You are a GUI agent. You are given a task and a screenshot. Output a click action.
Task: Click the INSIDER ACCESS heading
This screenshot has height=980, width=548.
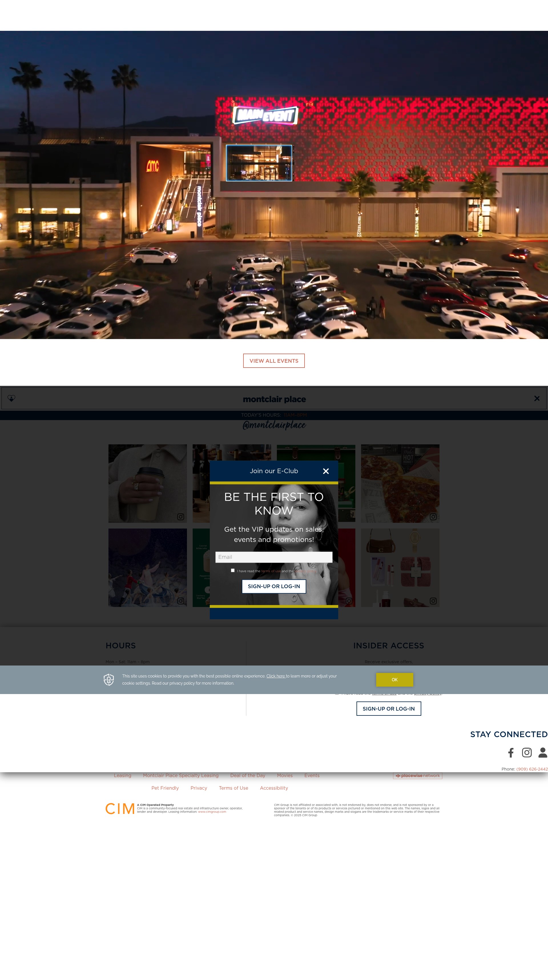[x=388, y=646]
